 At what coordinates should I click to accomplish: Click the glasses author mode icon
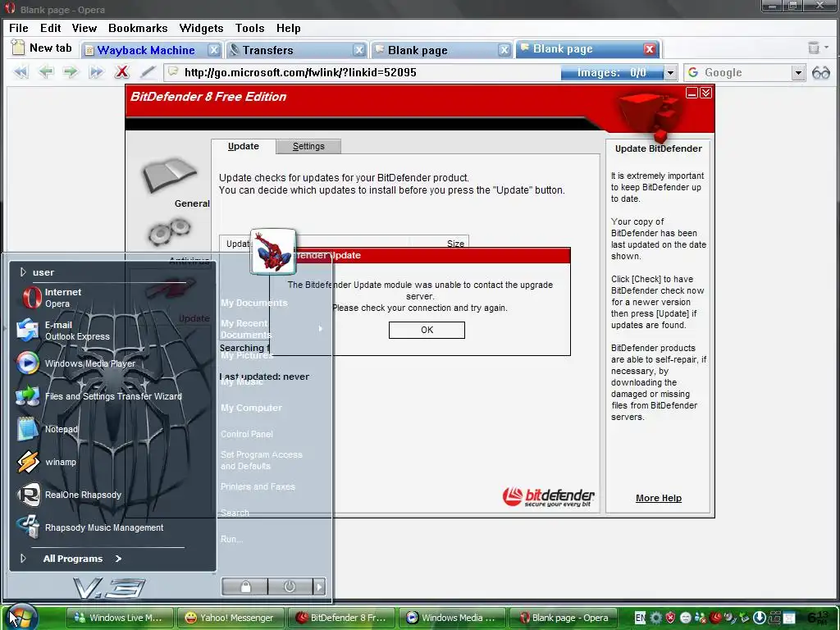coord(820,73)
